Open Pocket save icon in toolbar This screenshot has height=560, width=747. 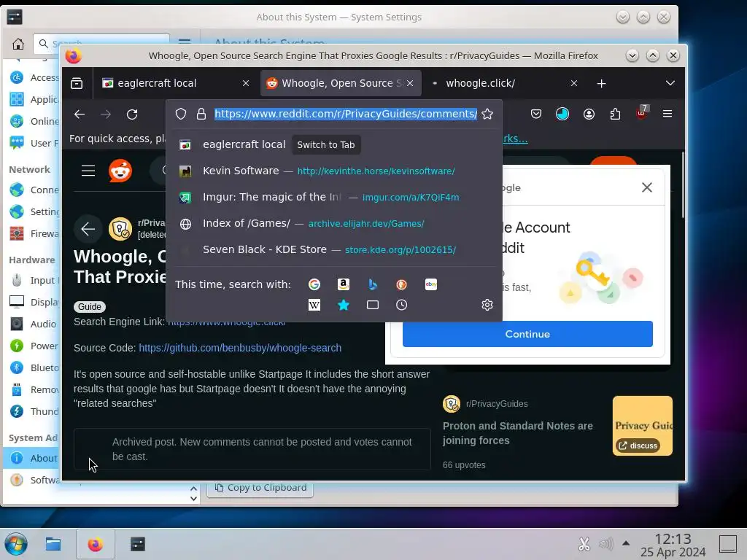pos(536,114)
